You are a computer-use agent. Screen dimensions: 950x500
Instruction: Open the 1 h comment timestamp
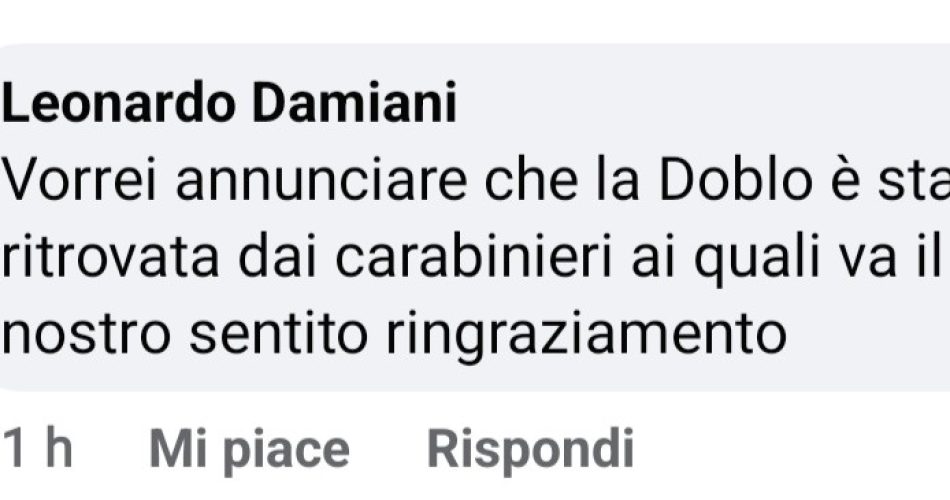pos(38,448)
